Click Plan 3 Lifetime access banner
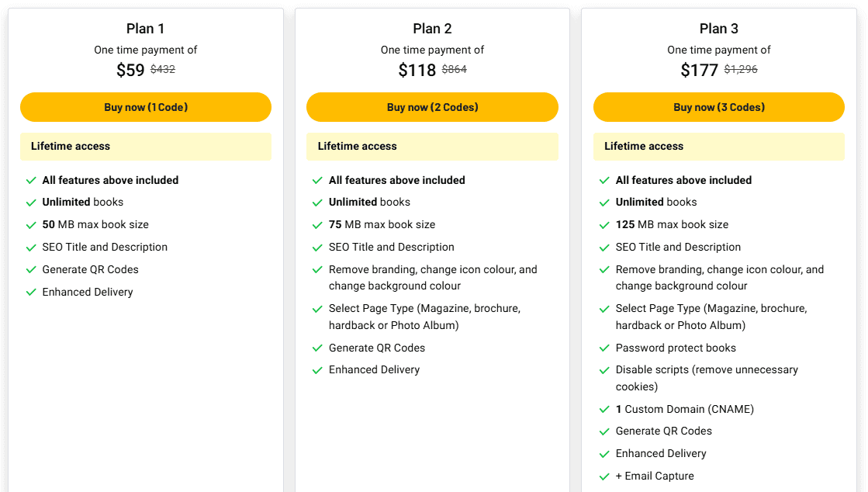This screenshot has width=868, height=492. point(719,147)
